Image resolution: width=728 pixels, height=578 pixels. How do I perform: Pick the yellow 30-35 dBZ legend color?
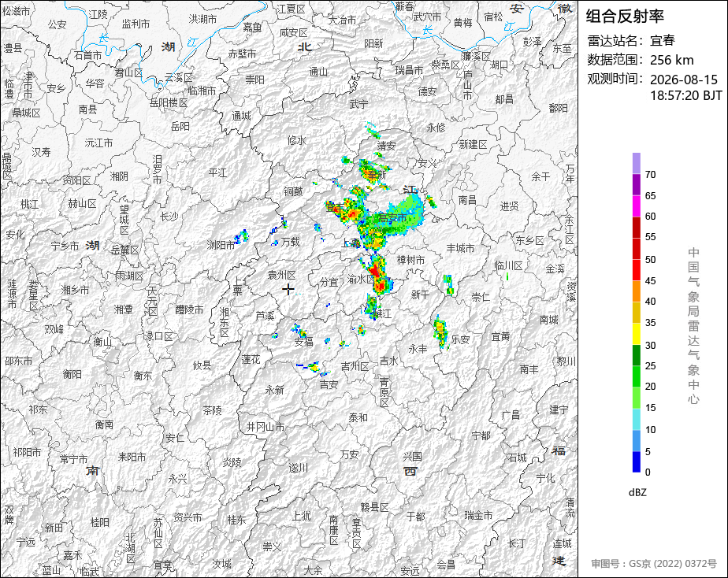(636, 334)
